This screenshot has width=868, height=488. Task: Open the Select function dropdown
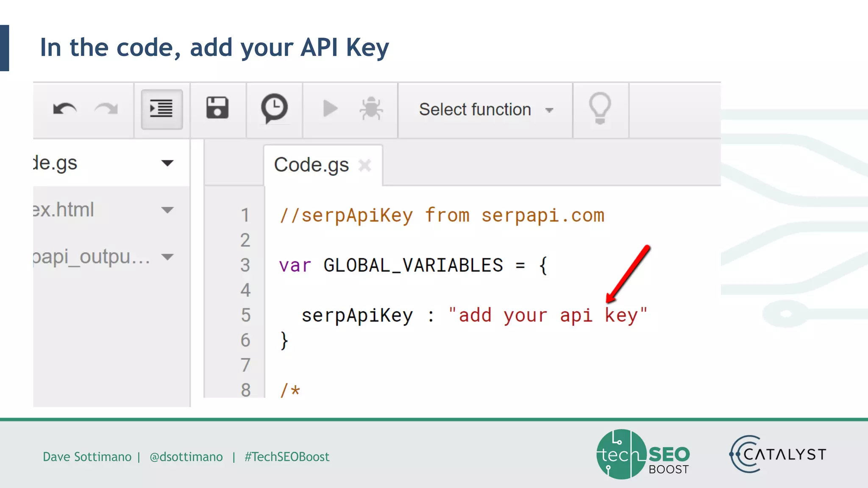coord(486,110)
